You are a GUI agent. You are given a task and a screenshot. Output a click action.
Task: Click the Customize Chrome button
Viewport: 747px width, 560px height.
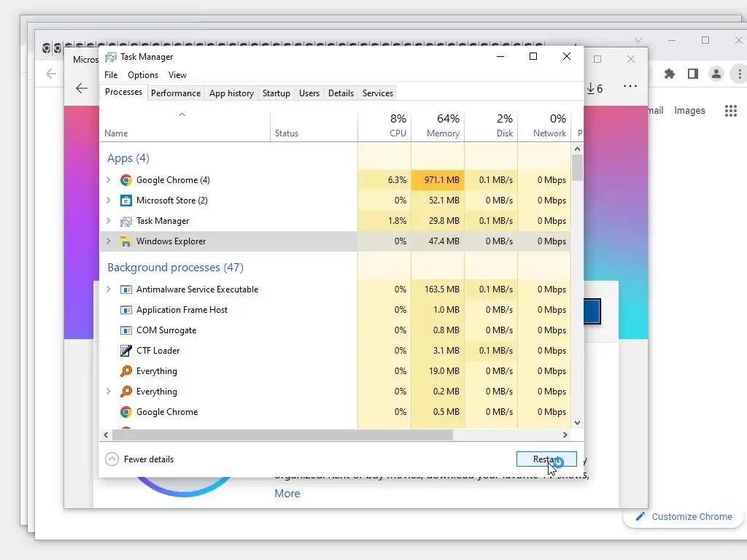(x=684, y=517)
